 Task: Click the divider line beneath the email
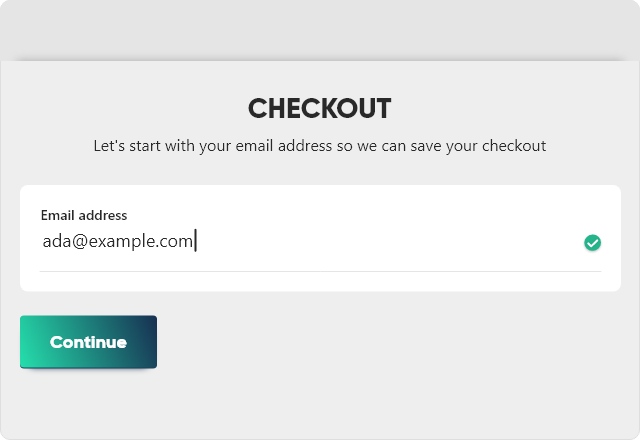[x=320, y=271]
